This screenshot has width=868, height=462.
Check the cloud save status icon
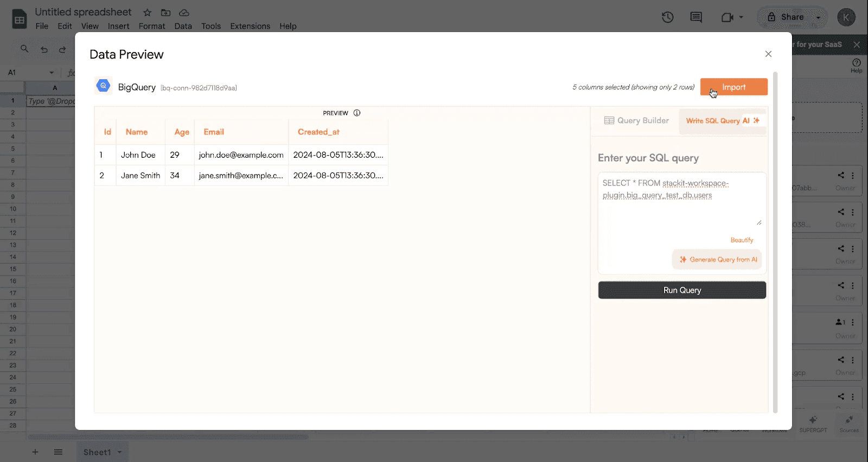tap(184, 12)
